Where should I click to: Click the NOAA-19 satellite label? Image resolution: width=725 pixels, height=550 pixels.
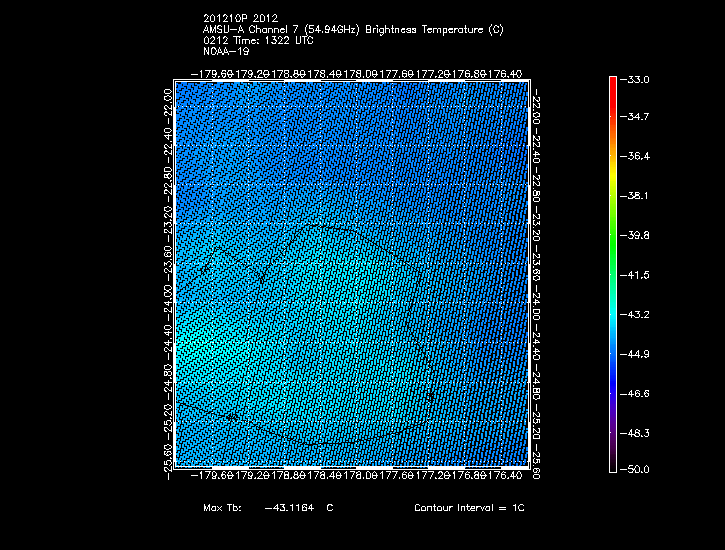[x=226, y=51]
